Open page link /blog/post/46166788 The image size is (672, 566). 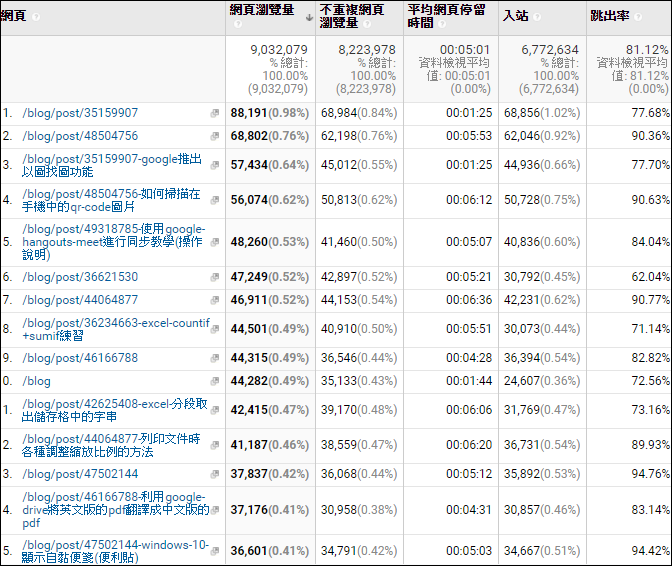pyautogui.click(x=80, y=358)
